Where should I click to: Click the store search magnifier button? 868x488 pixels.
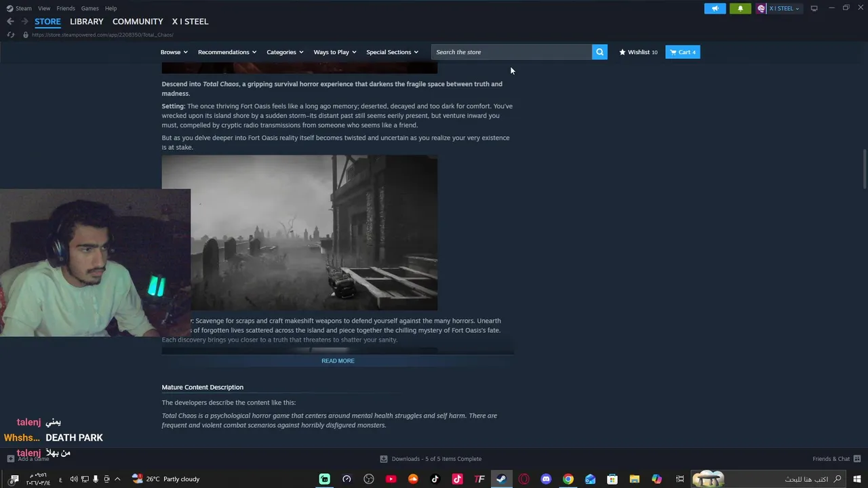tap(599, 52)
